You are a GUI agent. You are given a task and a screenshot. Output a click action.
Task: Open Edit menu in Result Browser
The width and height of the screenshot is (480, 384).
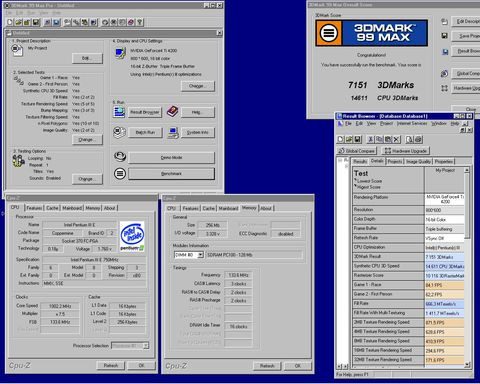pyautogui.click(x=359, y=124)
